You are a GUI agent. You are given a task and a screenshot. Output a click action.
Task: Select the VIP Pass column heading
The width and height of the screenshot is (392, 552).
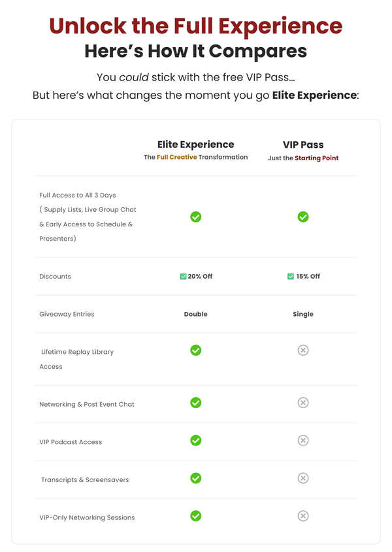click(303, 145)
